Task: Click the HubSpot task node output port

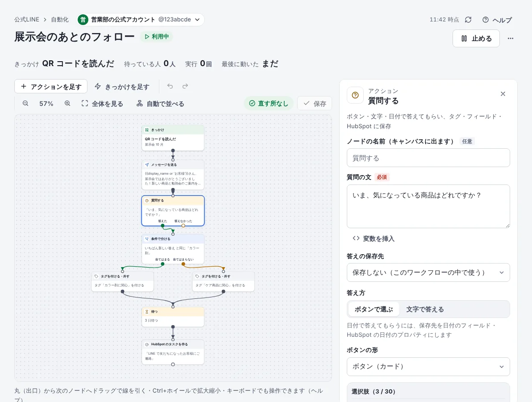Action: 173,364
